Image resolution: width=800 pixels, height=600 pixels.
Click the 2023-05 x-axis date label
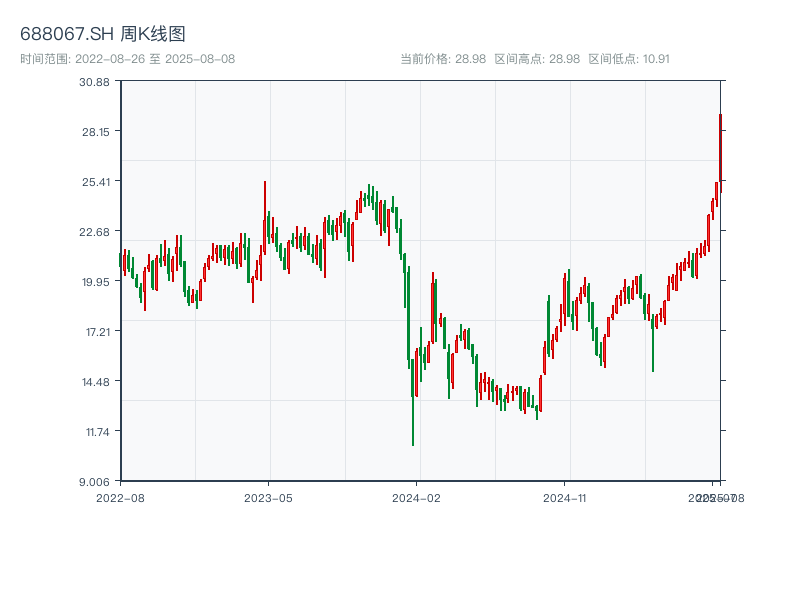(268, 497)
